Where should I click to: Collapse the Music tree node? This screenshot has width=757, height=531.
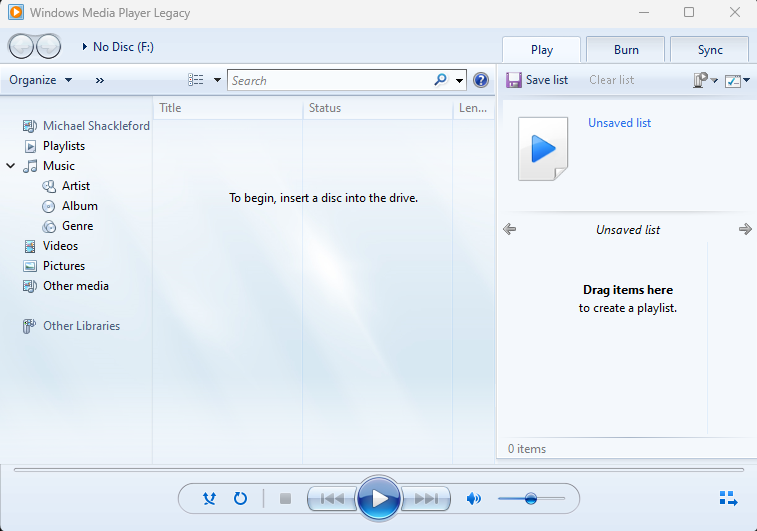11,166
